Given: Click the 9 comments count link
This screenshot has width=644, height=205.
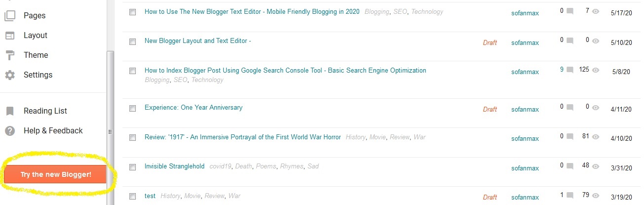Looking at the screenshot, I should [x=562, y=70].
